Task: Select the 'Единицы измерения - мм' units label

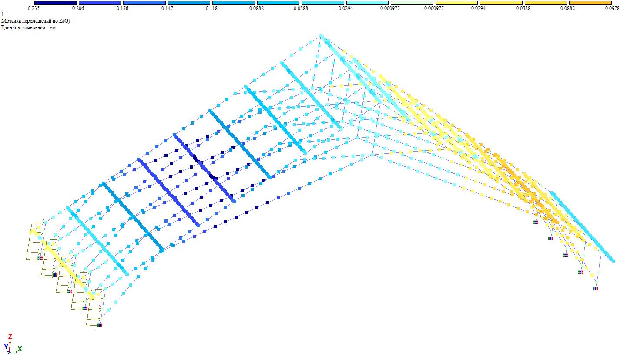Action: pyautogui.click(x=29, y=27)
